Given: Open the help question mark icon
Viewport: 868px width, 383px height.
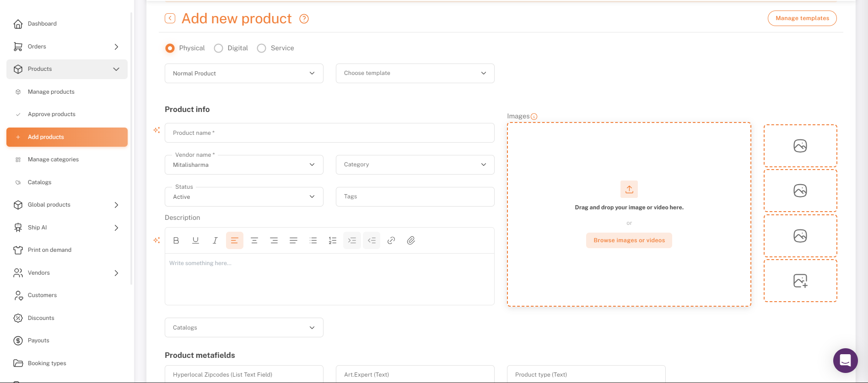Looking at the screenshot, I should point(304,19).
